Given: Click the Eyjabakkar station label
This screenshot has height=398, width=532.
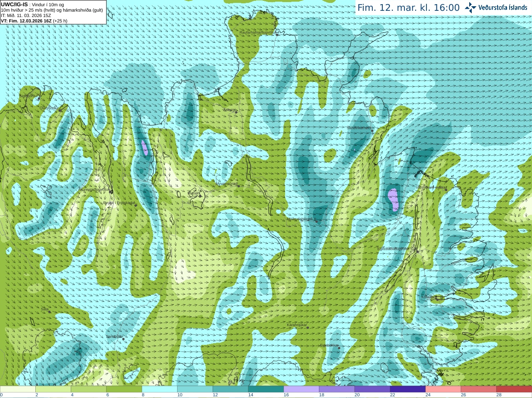Looking at the screenshot, I should click(329, 345).
